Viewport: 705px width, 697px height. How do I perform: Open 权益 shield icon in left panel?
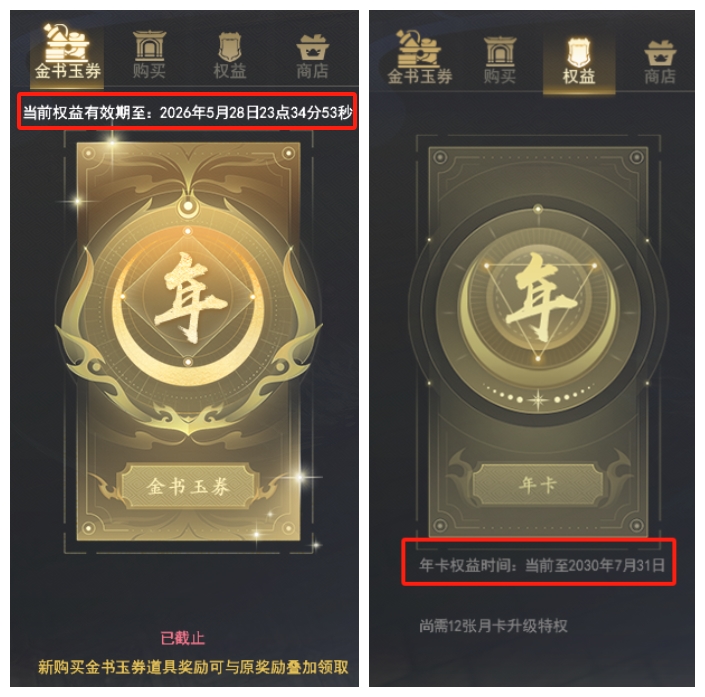coord(229,47)
